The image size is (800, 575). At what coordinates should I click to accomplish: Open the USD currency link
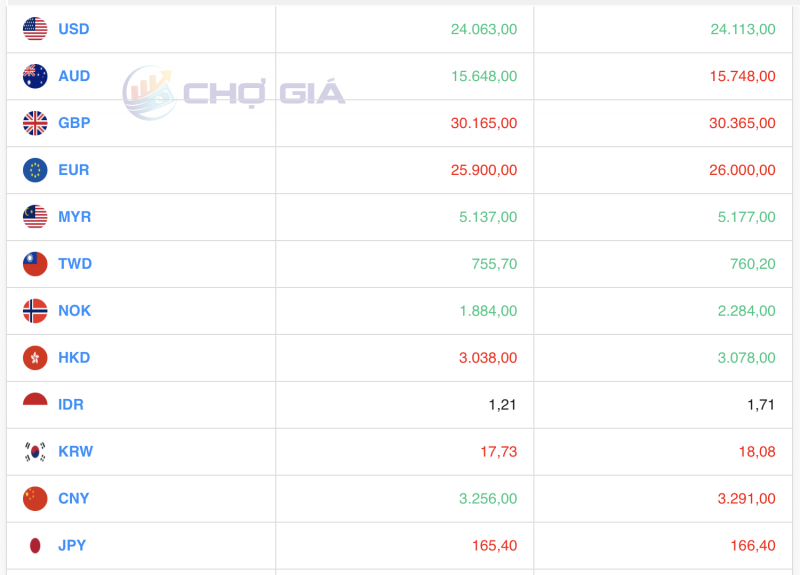(x=73, y=29)
